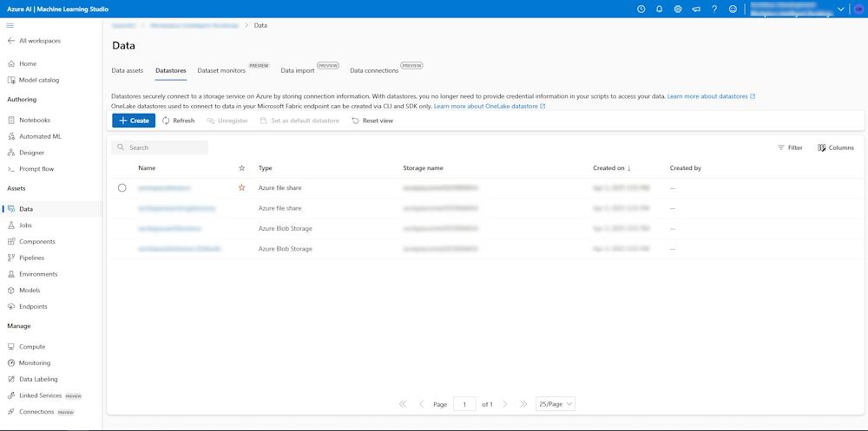This screenshot has width=868, height=431.
Task: Sort by the star favorites column header
Action: point(241,167)
